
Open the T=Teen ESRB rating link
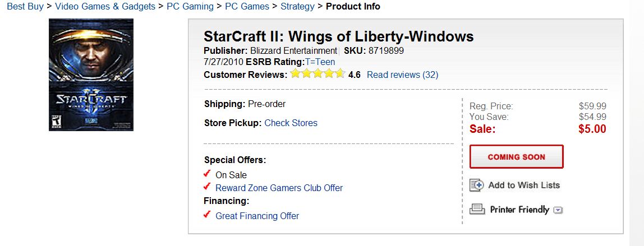pos(319,62)
